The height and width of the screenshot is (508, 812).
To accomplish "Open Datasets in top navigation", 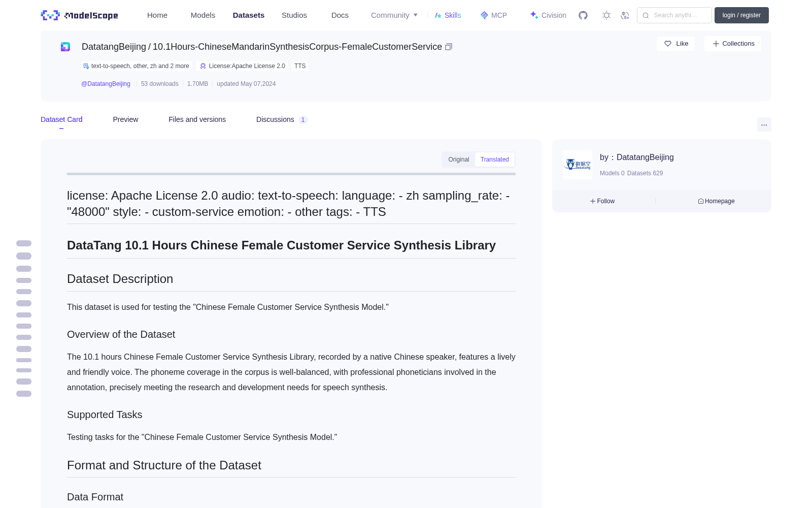I will point(249,15).
